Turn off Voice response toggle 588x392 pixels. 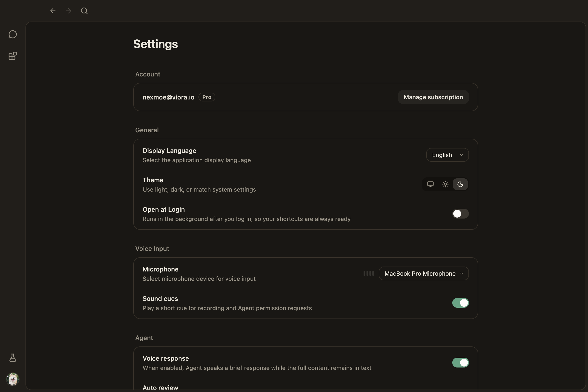click(460, 363)
